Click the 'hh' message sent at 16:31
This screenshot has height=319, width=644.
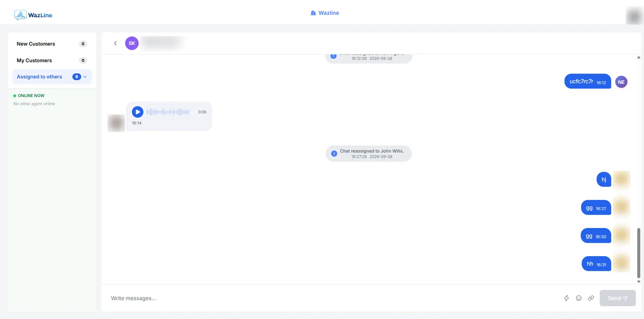point(597,264)
